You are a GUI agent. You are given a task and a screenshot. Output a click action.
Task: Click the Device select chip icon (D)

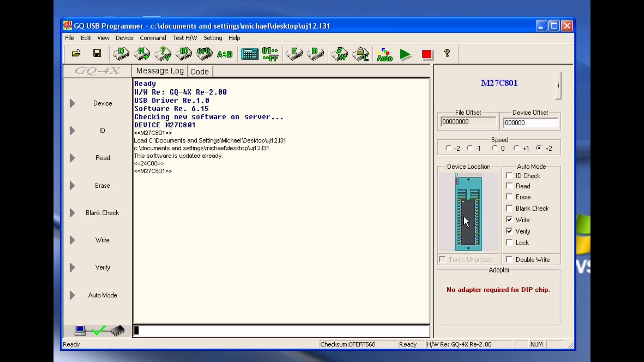pos(121,54)
